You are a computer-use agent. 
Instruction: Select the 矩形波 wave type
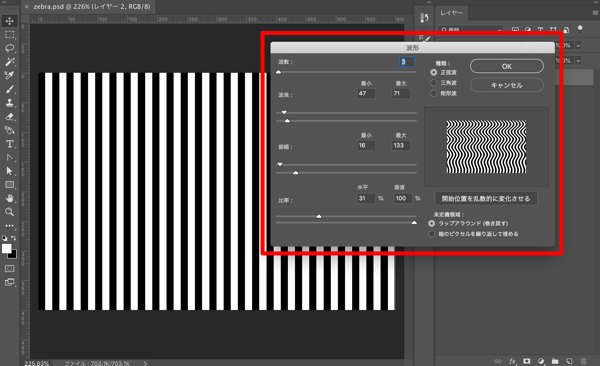tap(434, 93)
